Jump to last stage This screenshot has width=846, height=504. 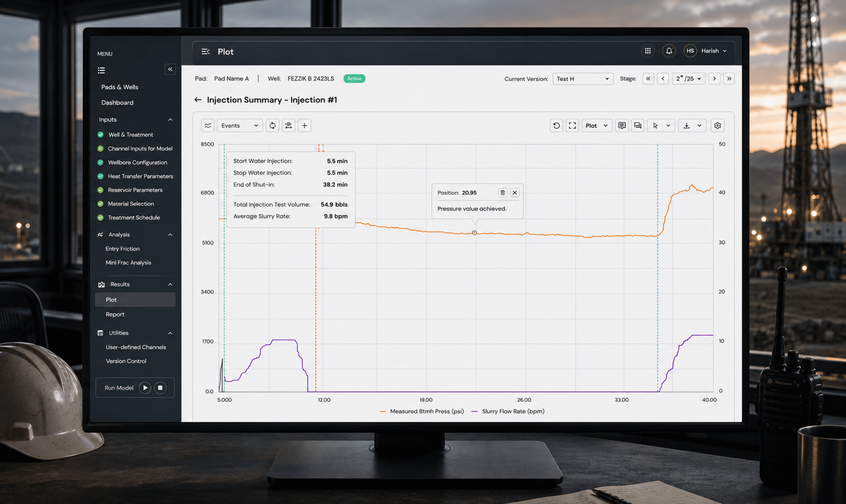(x=729, y=79)
